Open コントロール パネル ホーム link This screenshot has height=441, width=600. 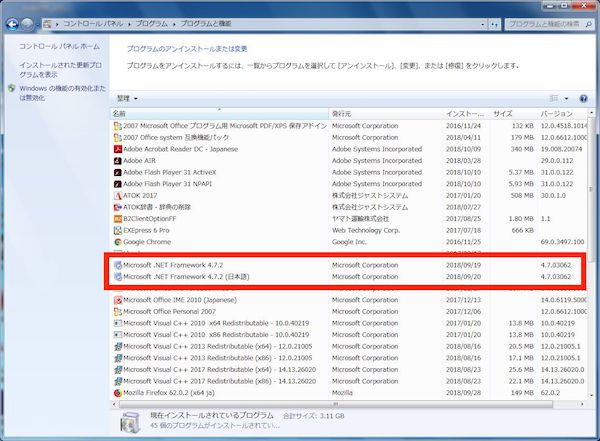click(59, 46)
